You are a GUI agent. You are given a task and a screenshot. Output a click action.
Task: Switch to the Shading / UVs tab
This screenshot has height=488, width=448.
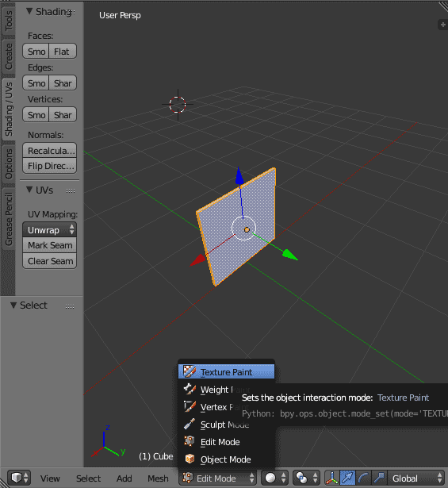point(9,109)
